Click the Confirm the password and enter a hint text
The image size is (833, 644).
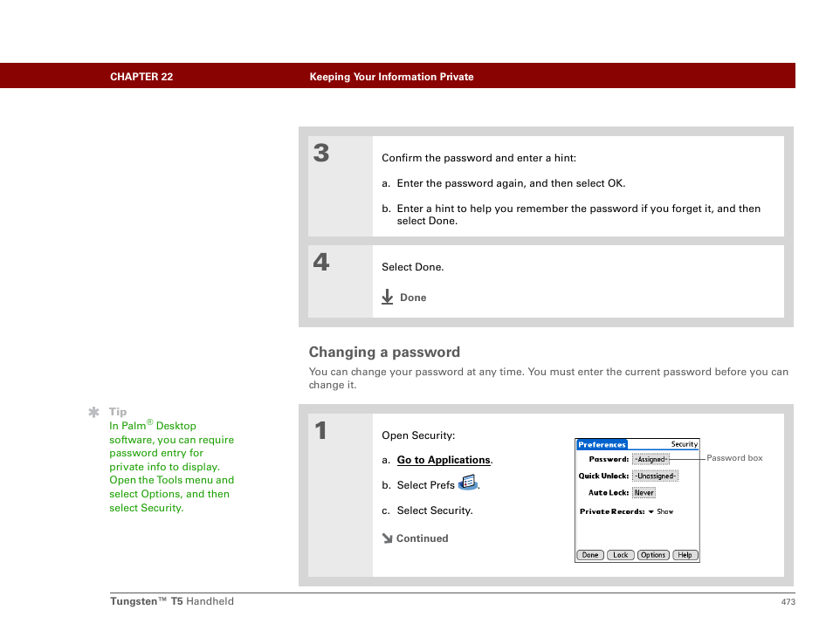click(x=478, y=158)
